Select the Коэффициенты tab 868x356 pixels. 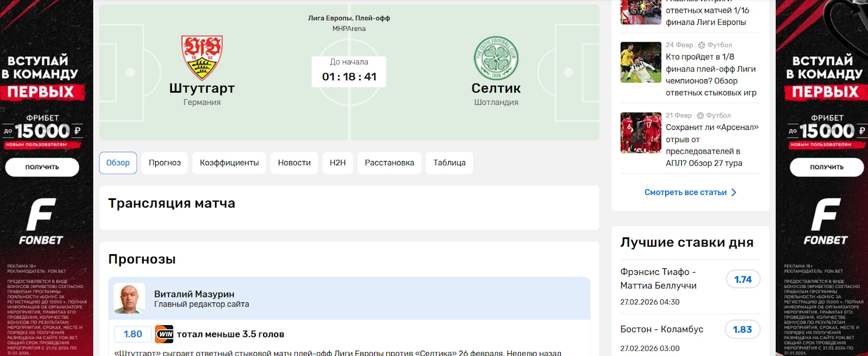point(229,163)
